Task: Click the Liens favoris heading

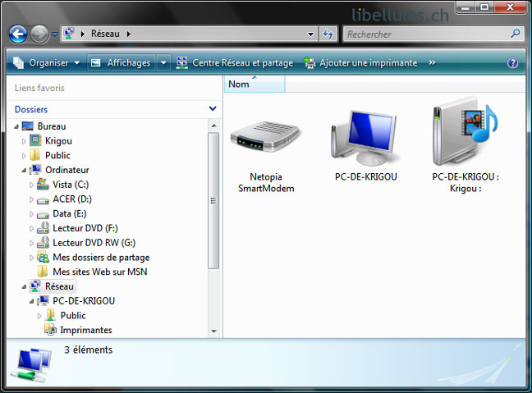Action: pyautogui.click(x=39, y=88)
